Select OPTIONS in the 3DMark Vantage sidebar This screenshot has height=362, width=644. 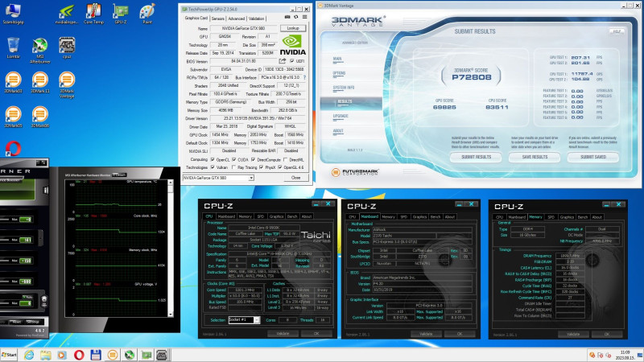point(339,73)
